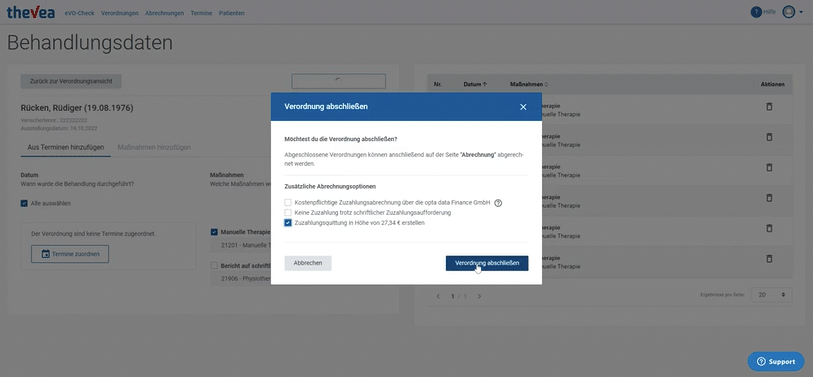Click Termine zuordnen button
Screen dimensions: 813x377
tap(70, 254)
